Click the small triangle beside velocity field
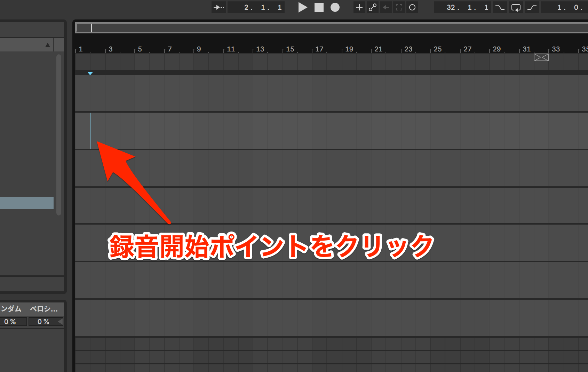 click(x=60, y=322)
